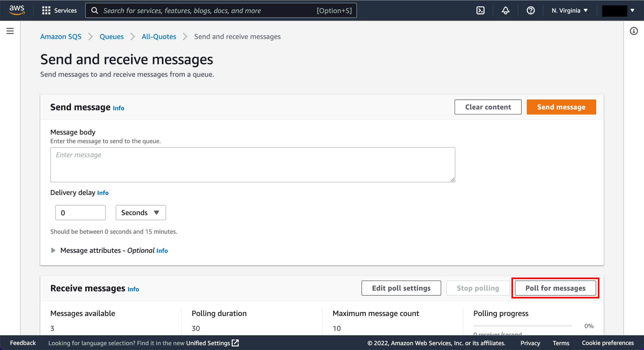Viewport: 644px width, 350px height.
Task: Adjust the delivery delay seconds value
Action: click(80, 213)
